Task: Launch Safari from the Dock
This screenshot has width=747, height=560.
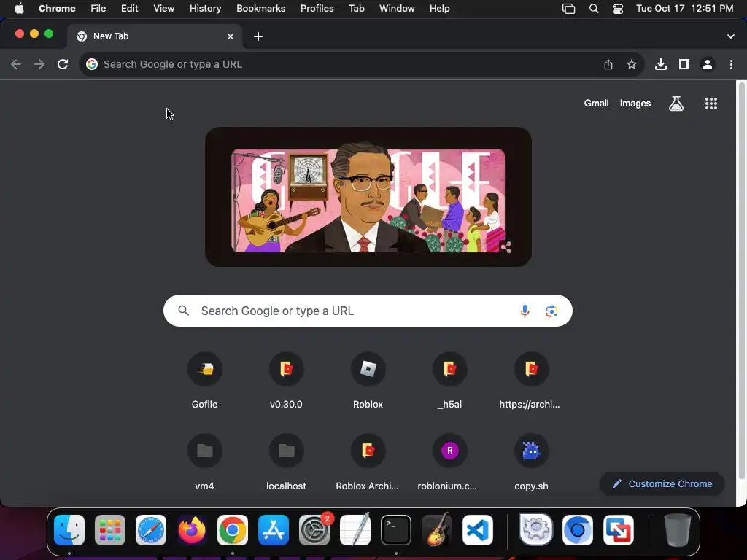Action: pos(151,530)
